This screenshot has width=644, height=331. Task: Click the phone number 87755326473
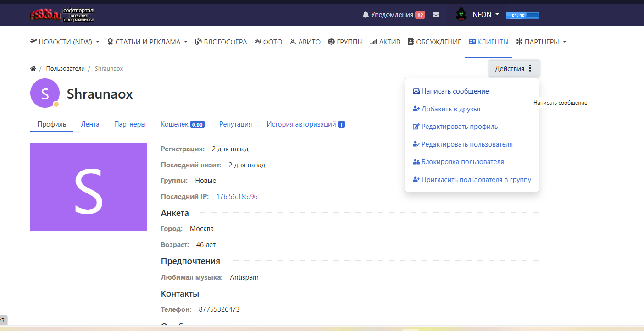[219, 309]
